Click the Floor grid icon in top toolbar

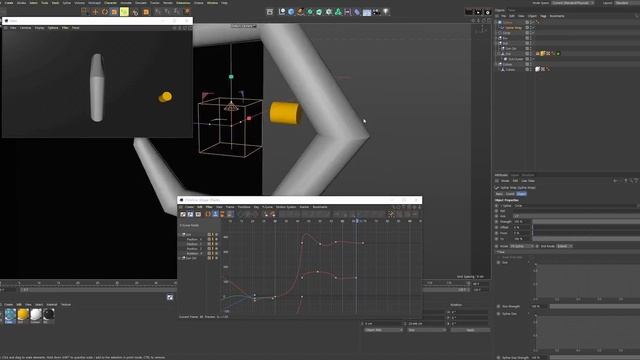point(367,12)
